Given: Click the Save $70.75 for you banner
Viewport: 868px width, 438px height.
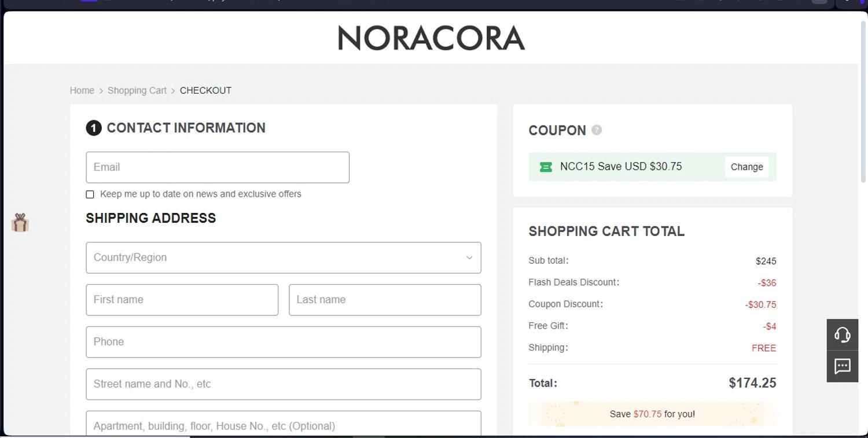Looking at the screenshot, I should pyautogui.click(x=652, y=414).
